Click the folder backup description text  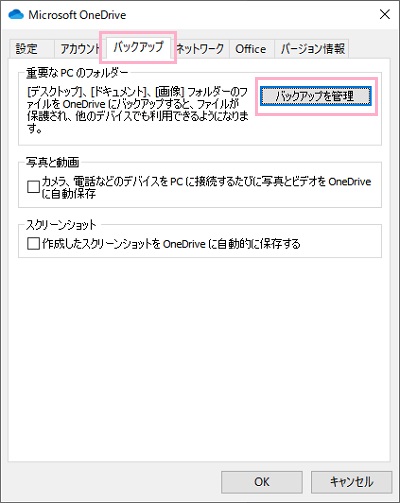(138, 110)
